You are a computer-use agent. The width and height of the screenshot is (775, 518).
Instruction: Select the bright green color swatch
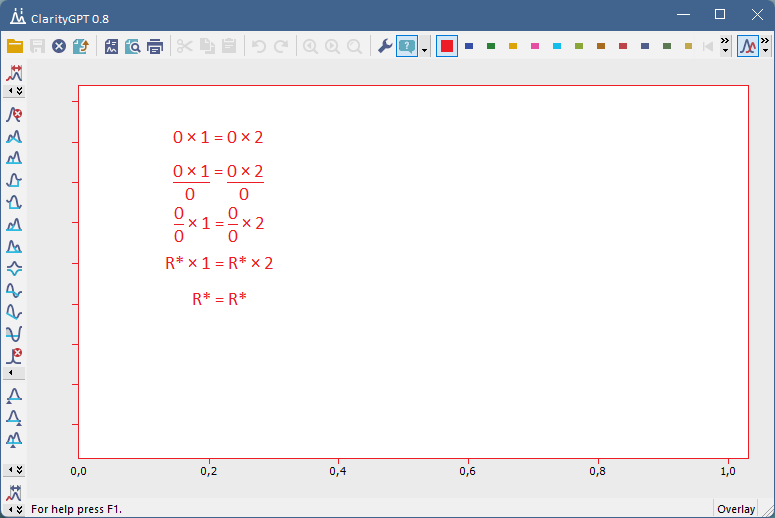coord(491,46)
